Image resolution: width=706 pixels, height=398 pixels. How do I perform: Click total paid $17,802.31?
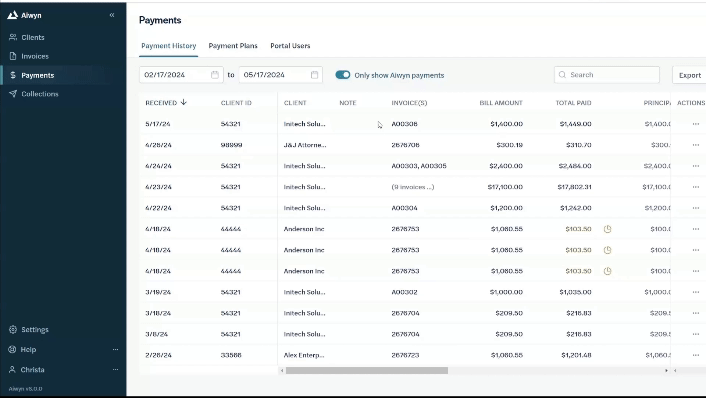574,187
